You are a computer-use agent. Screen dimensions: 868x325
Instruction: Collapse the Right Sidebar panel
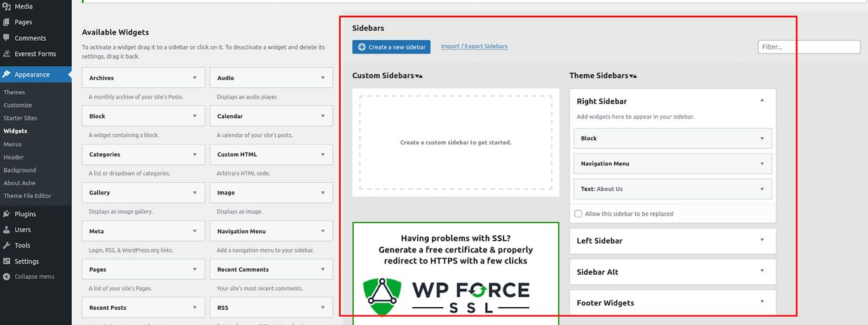[762, 100]
